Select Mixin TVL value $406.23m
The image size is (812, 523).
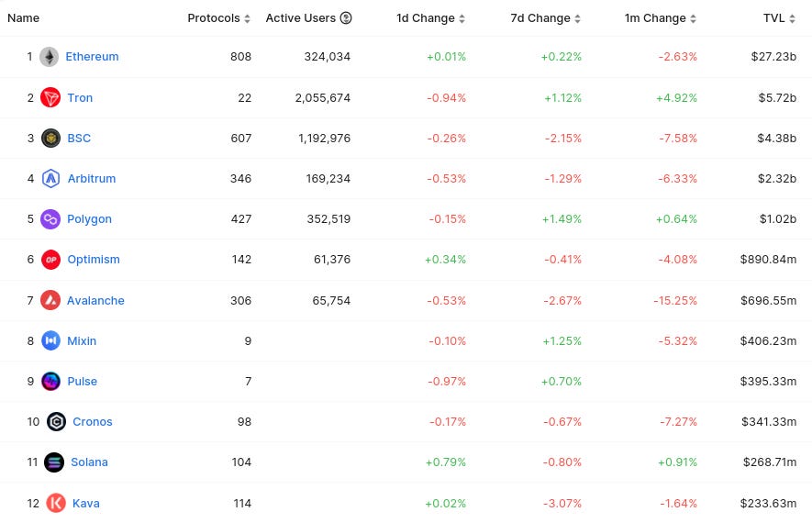(x=768, y=341)
